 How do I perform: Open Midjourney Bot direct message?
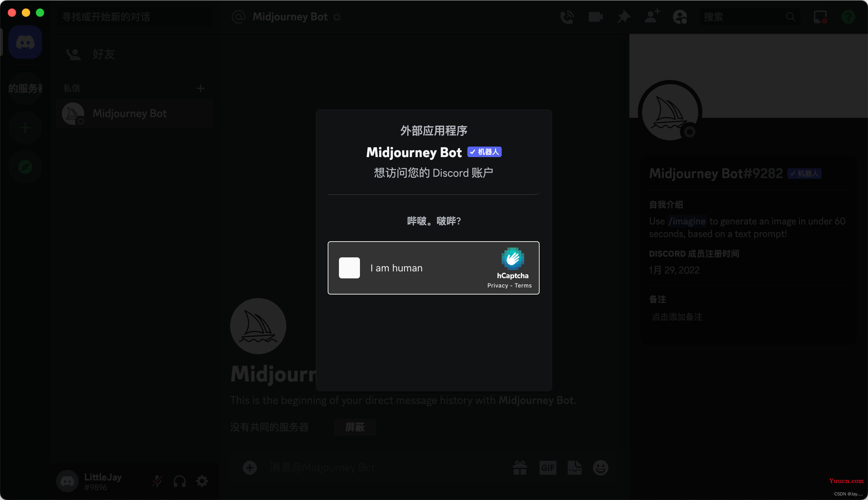(x=128, y=113)
